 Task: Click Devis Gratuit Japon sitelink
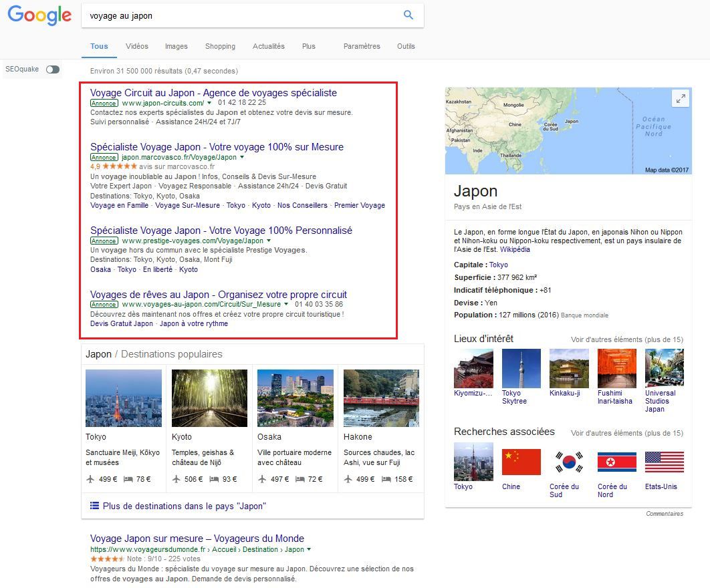[x=122, y=323]
